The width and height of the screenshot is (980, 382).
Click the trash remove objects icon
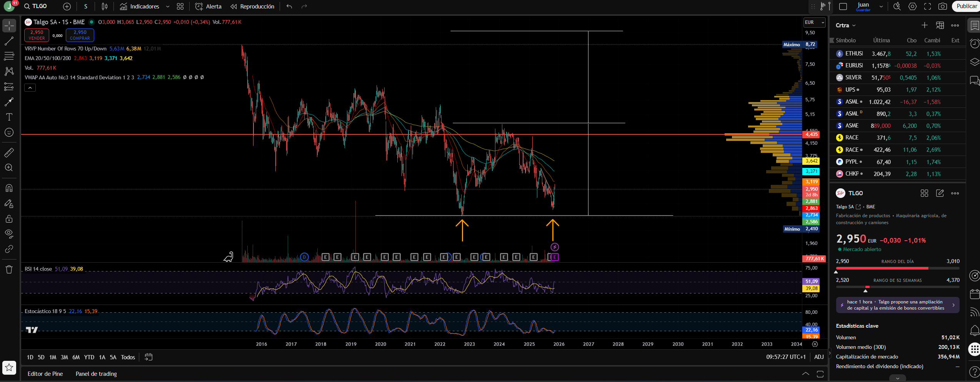tap(9, 269)
